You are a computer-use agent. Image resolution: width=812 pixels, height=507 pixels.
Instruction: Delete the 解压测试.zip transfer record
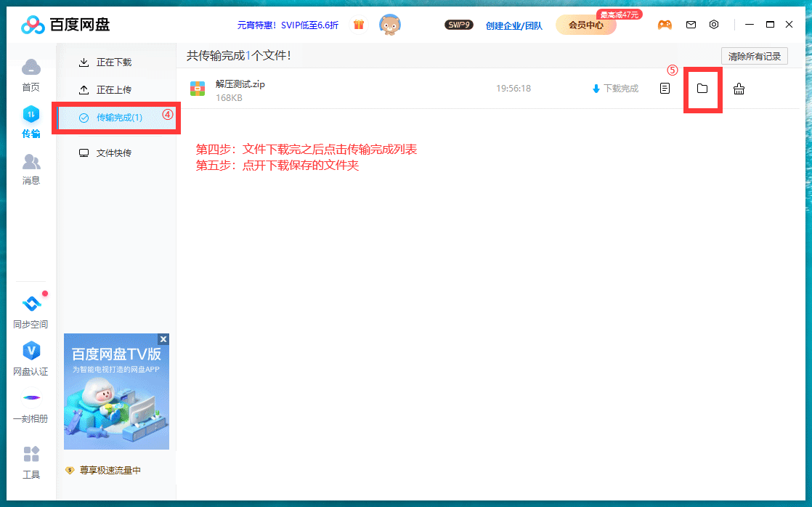(739, 89)
